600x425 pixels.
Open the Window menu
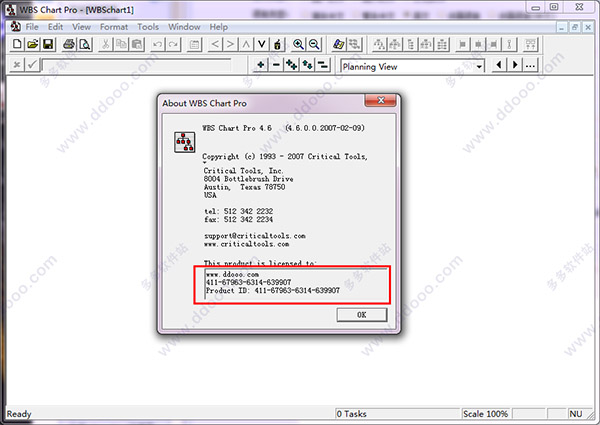pos(184,27)
